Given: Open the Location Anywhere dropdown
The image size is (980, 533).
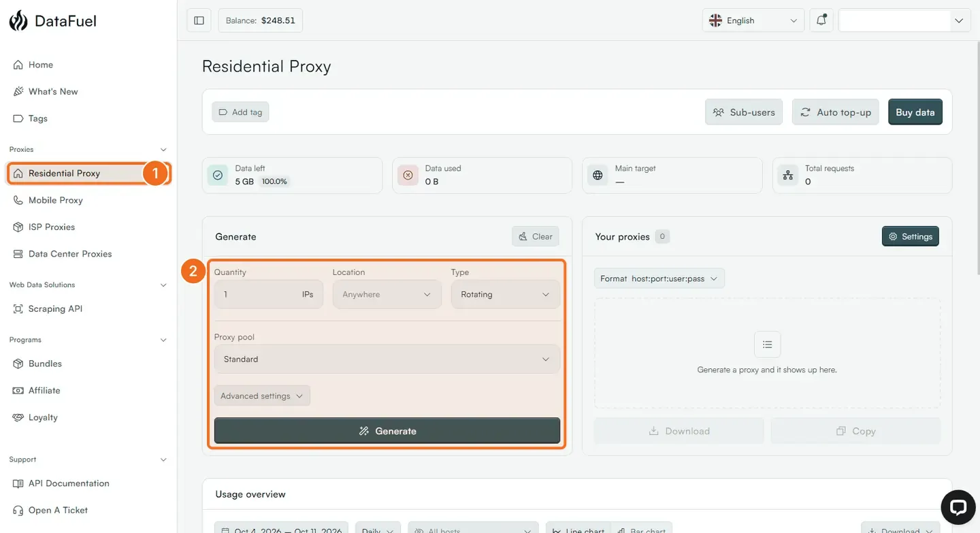Looking at the screenshot, I should (x=387, y=295).
